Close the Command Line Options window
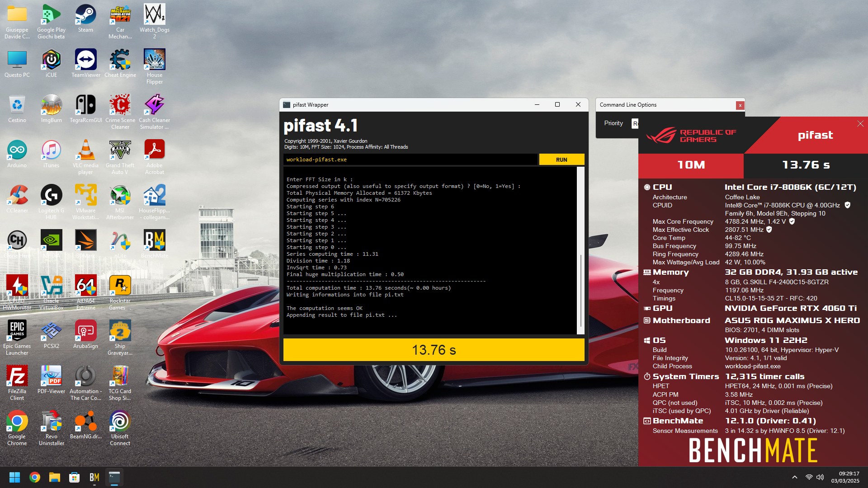 (x=740, y=105)
